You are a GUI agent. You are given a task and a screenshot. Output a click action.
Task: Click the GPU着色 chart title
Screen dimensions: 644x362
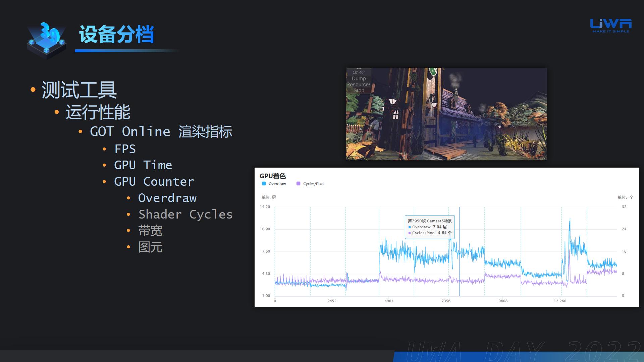pyautogui.click(x=273, y=176)
